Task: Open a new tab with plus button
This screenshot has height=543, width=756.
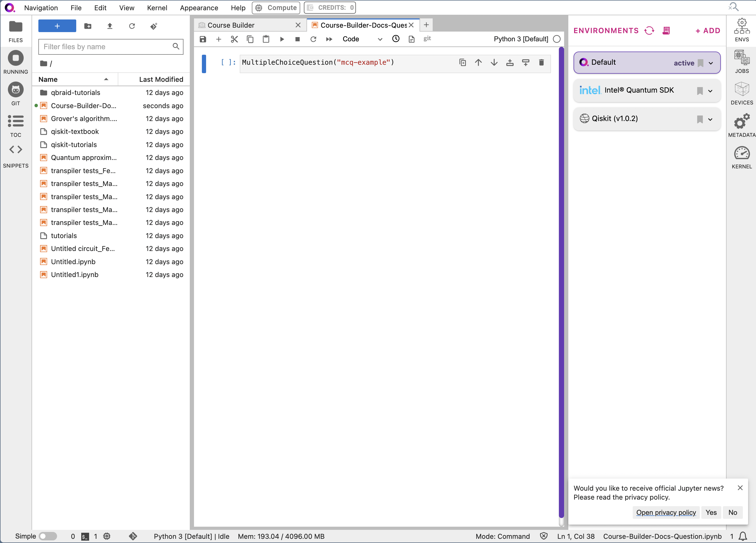Action: click(x=426, y=25)
